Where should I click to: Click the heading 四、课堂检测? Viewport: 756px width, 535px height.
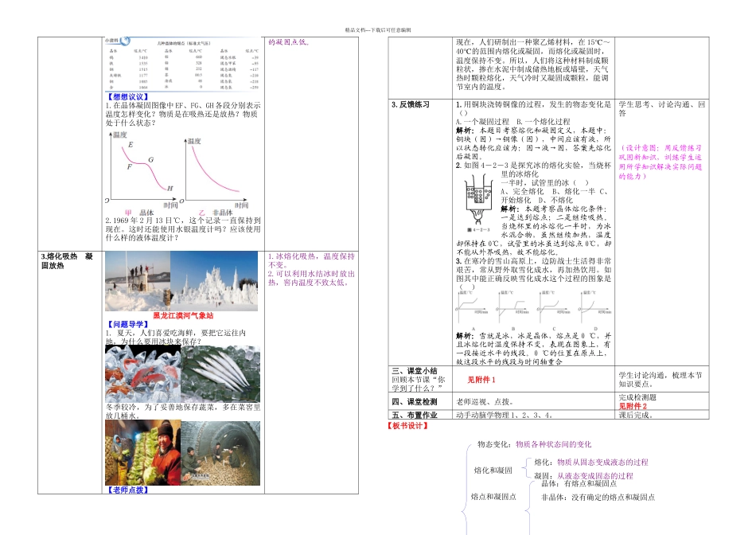click(414, 401)
